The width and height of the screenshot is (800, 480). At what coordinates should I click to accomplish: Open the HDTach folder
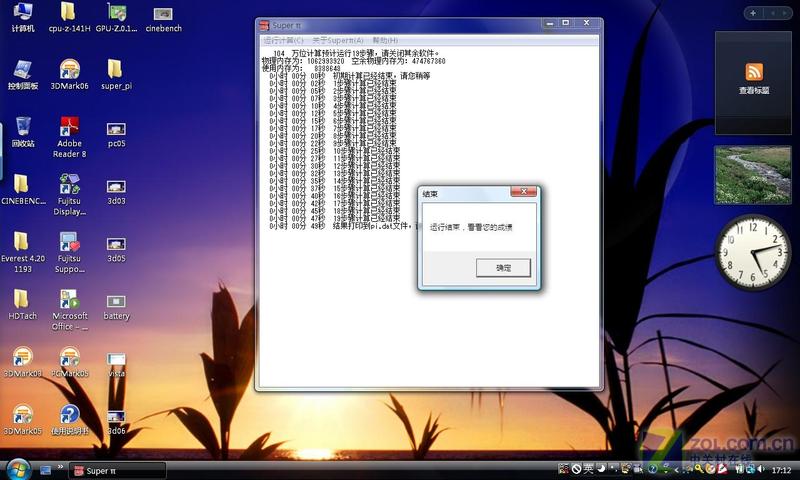tap(23, 305)
